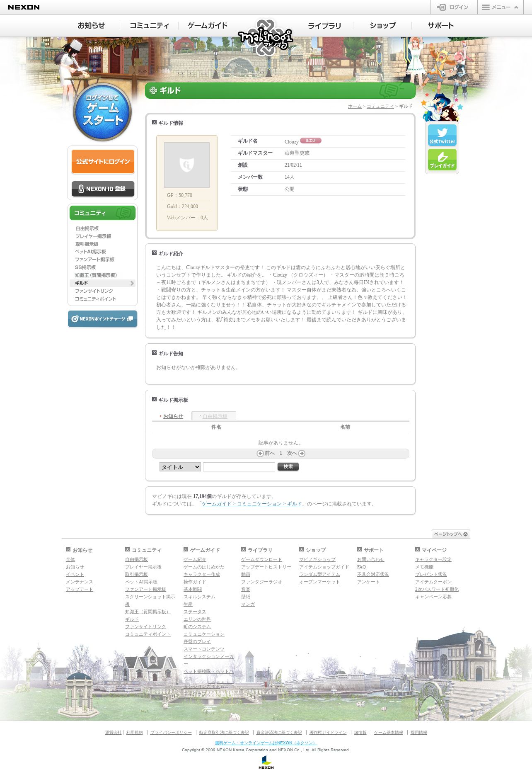Open footer link ゲームダウンロード
This screenshot has width=532, height=777.
coord(261,559)
